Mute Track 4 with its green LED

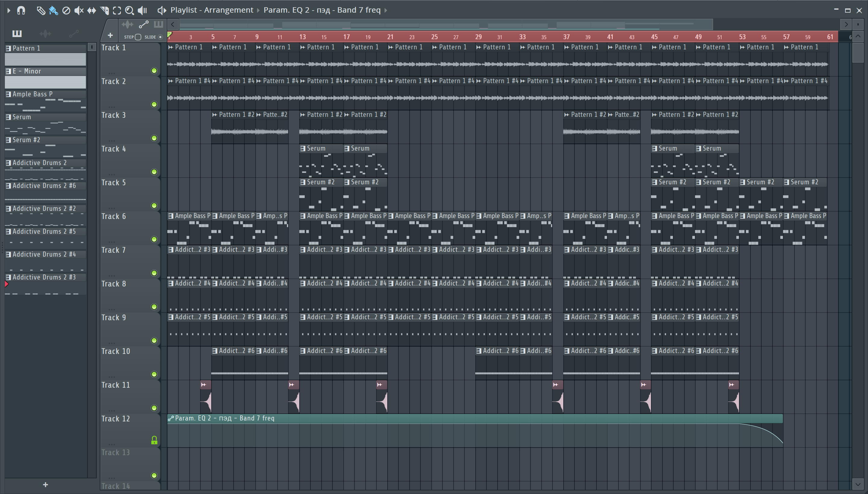[154, 172]
